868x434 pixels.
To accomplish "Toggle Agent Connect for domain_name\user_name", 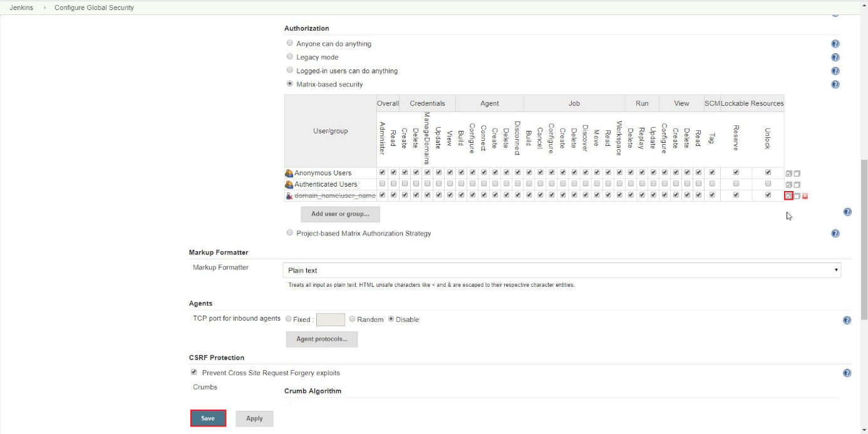I will coord(483,195).
